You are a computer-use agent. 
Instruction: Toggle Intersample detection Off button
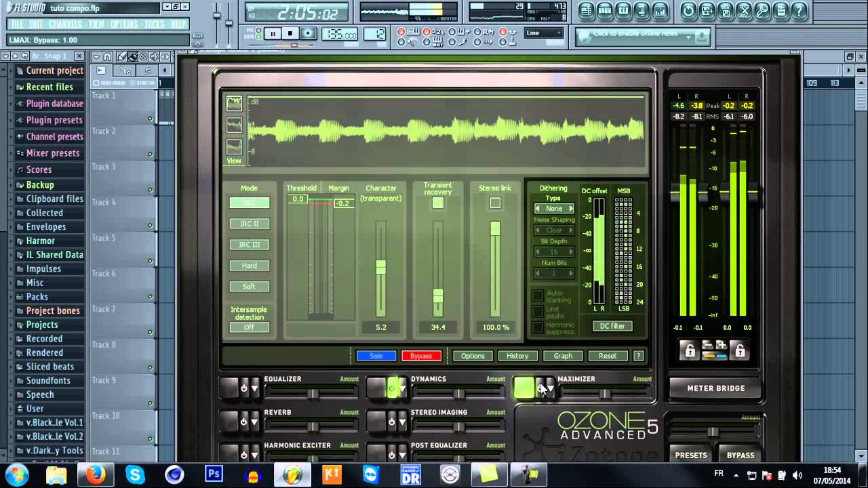coord(249,327)
